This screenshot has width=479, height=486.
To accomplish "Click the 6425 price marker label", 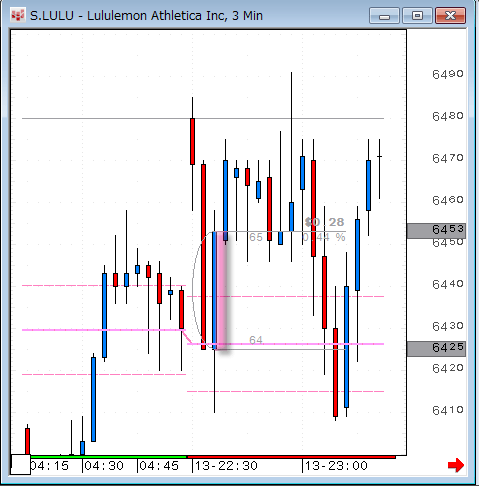I will 436,349.
